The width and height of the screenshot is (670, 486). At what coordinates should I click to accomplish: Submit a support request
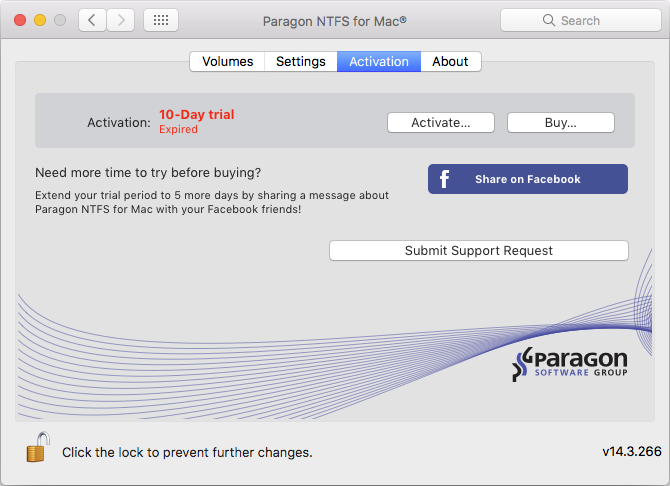tap(479, 250)
